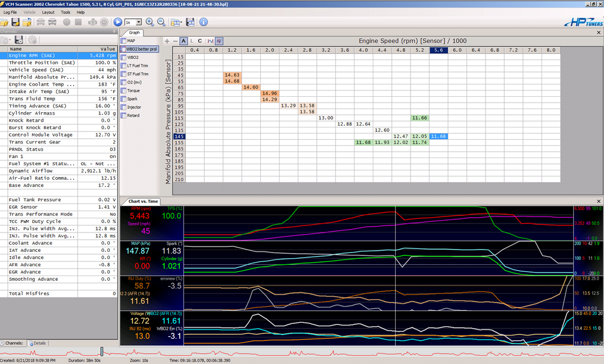Screen dimensions: 604x364
Task: Open the Layout menu
Action: (x=48, y=12)
